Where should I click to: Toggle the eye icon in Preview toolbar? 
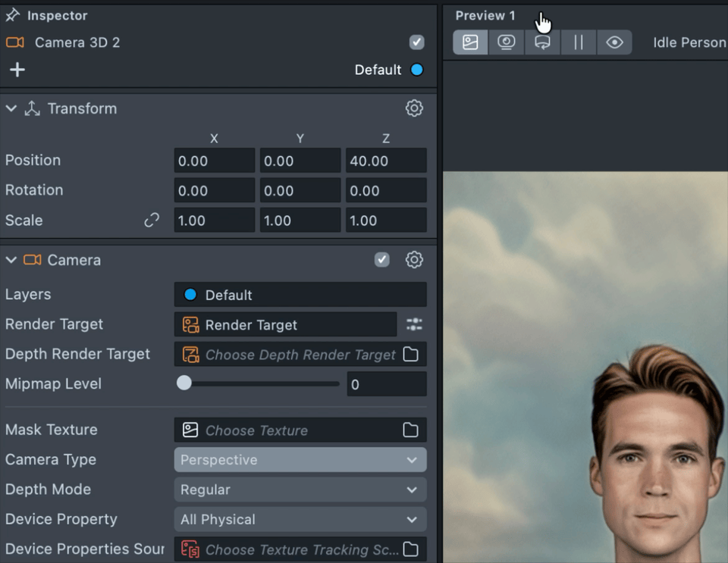pyautogui.click(x=614, y=42)
